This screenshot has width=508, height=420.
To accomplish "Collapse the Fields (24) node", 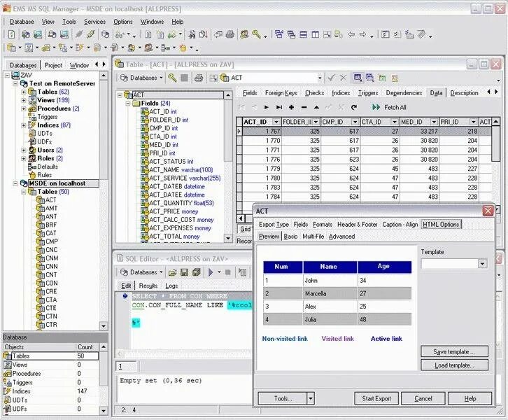I will pos(128,104).
